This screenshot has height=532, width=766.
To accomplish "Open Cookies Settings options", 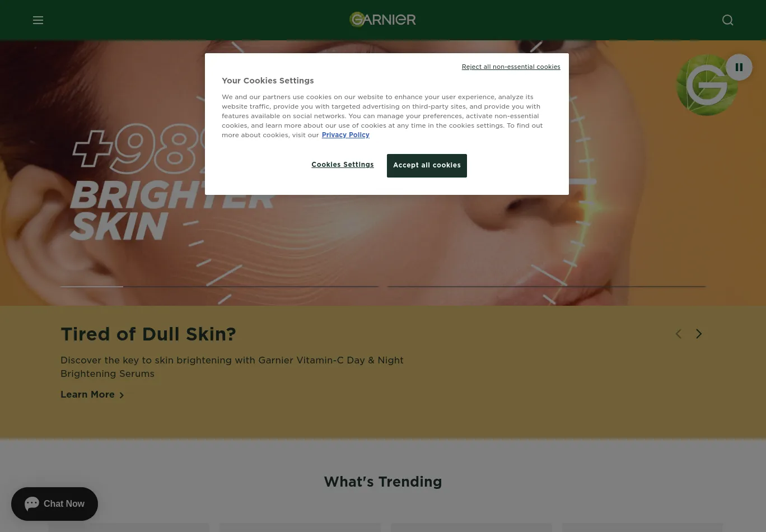I will click(343, 165).
